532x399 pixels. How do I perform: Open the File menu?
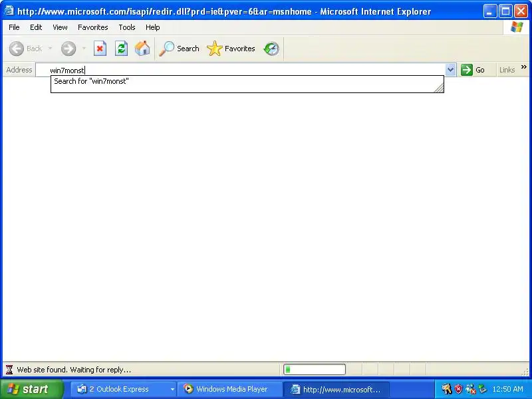point(14,27)
